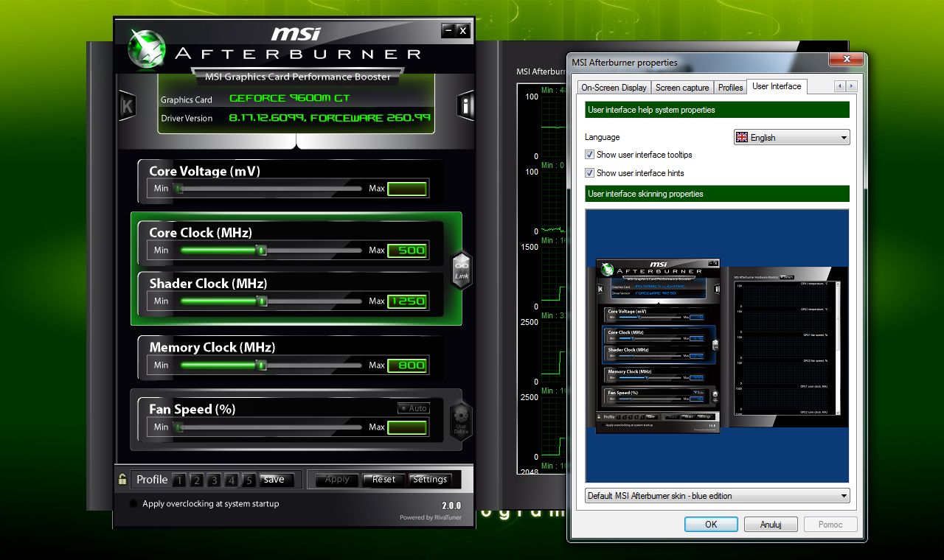Open the Language dropdown
The width and height of the screenshot is (944, 560).
pos(792,137)
